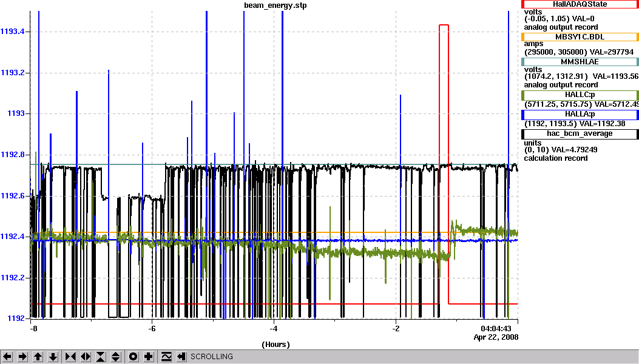Select the HALLC:p curve legend
Image resolution: width=639 pixels, height=364 pixels.
(580, 95)
